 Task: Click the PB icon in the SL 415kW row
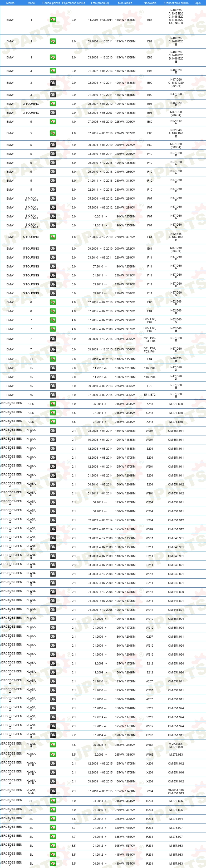[53, 855]
